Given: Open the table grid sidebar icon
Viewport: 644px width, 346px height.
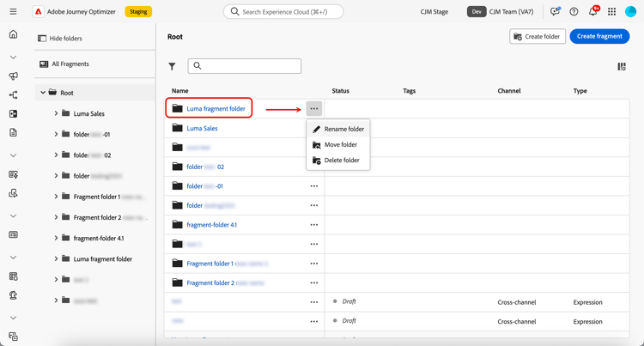Looking at the screenshot, I should [13, 276].
